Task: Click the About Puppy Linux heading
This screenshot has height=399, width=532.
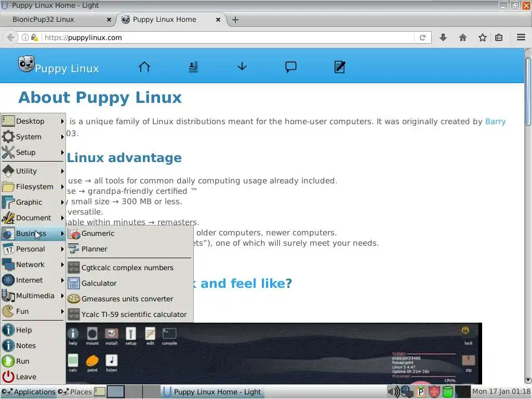Action: coord(100,98)
